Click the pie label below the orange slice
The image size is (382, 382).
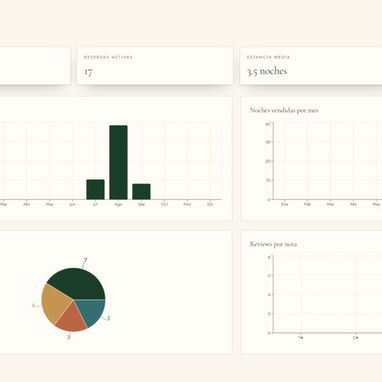tap(69, 337)
